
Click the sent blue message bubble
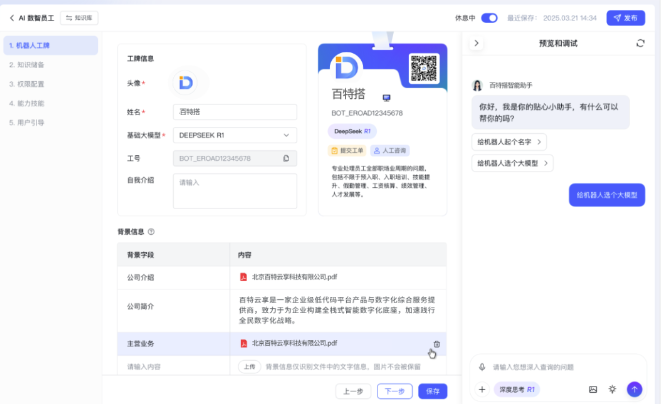point(607,195)
